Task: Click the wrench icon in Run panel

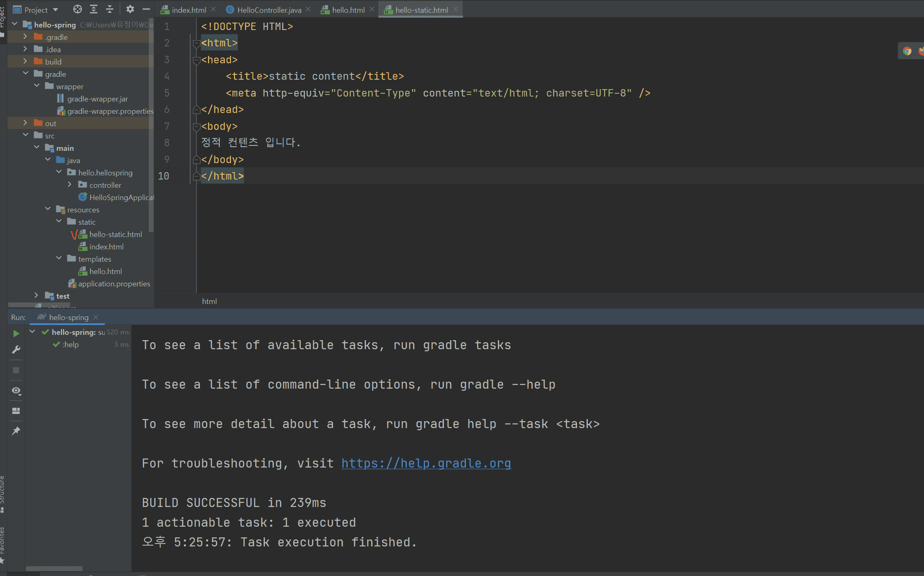Action: pos(16,350)
